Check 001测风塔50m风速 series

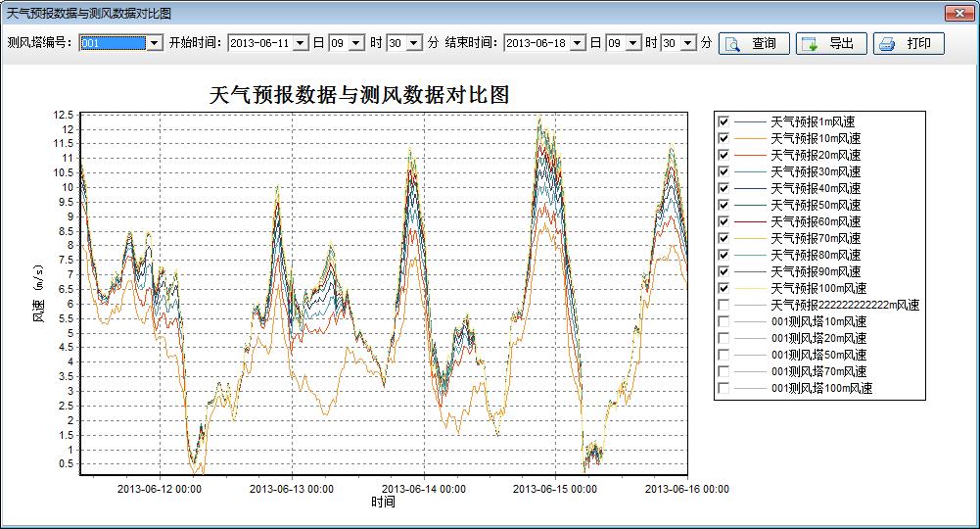click(x=723, y=356)
